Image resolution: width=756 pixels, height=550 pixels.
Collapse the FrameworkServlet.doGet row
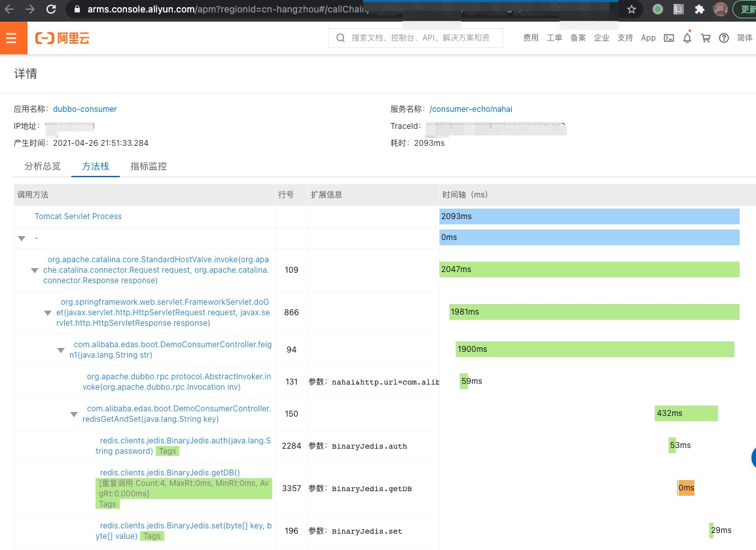point(48,313)
